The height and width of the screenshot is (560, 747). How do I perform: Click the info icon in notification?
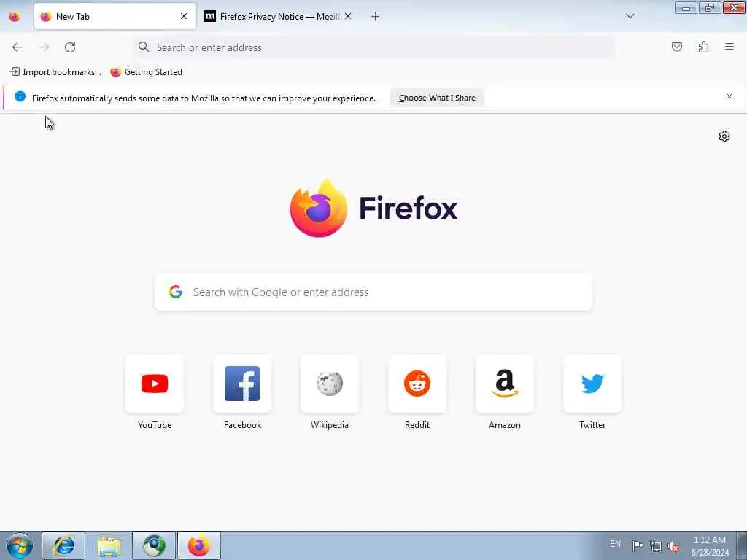[x=20, y=96]
